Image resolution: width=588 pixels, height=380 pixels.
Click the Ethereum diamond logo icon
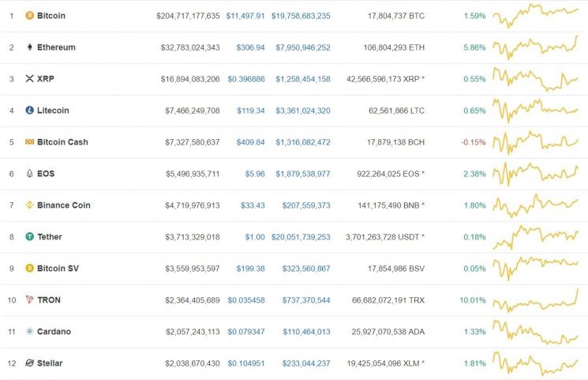pyautogui.click(x=30, y=47)
